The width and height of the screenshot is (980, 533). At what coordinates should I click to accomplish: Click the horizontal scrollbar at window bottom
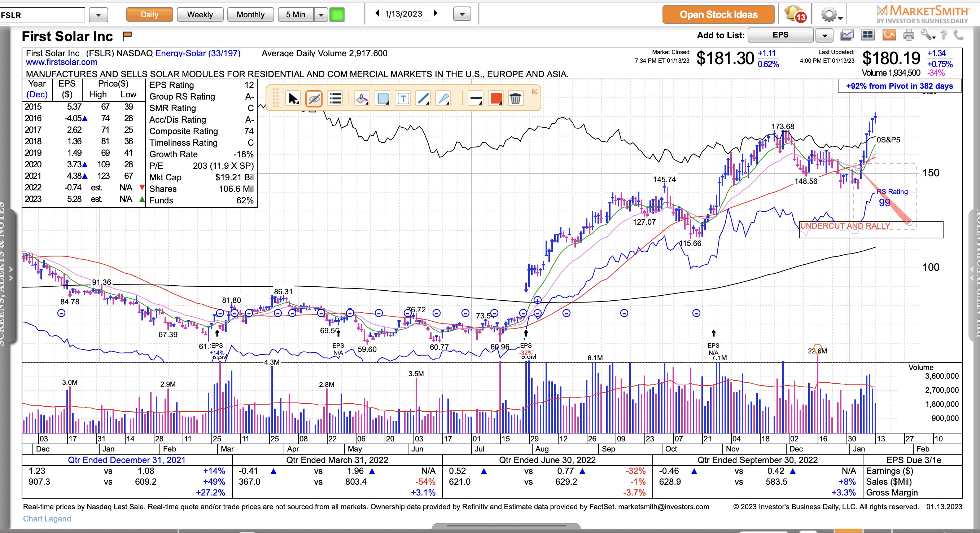point(506,526)
